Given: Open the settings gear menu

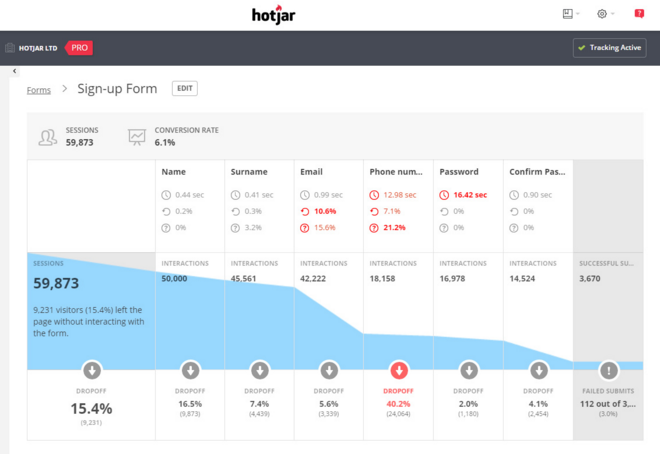Looking at the screenshot, I should coord(605,14).
